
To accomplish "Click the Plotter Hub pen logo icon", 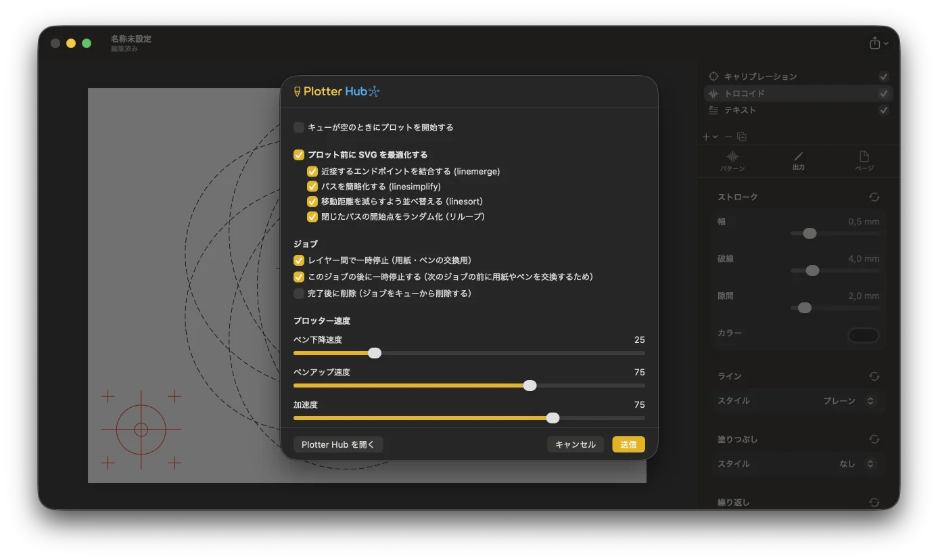I will click(x=297, y=91).
